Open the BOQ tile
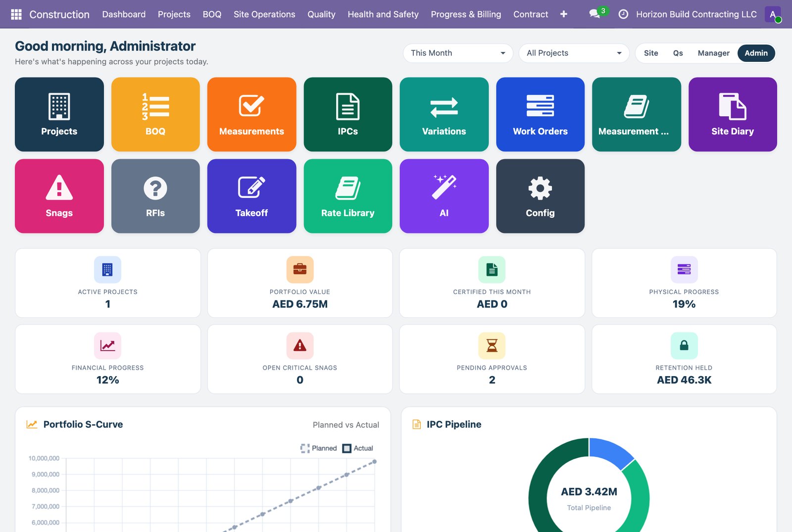The image size is (792, 532). pyautogui.click(x=155, y=114)
